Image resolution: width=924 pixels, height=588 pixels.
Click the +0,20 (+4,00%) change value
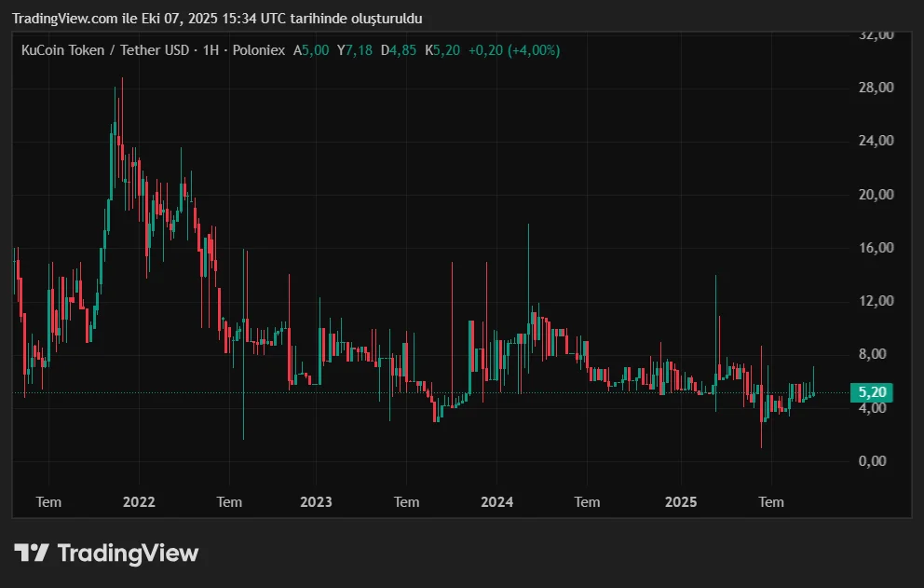pyautogui.click(x=514, y=50)
